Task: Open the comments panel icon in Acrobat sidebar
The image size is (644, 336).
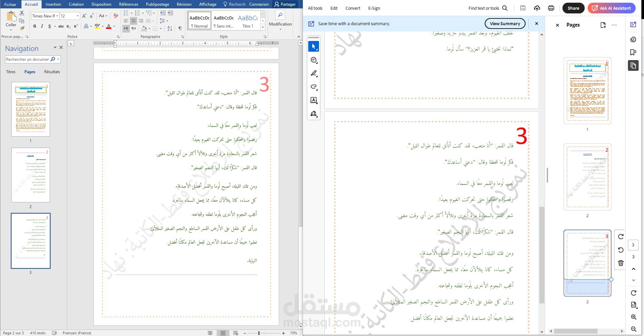Action: 633,39
